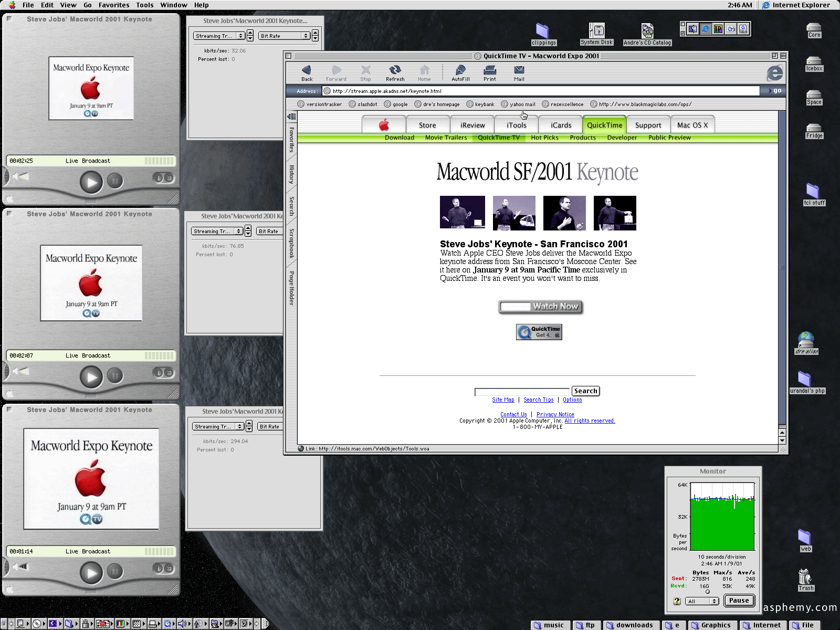Click the Mail icon in browser toolbar
The height and width of the screenshot is (630, 840).
519,71
